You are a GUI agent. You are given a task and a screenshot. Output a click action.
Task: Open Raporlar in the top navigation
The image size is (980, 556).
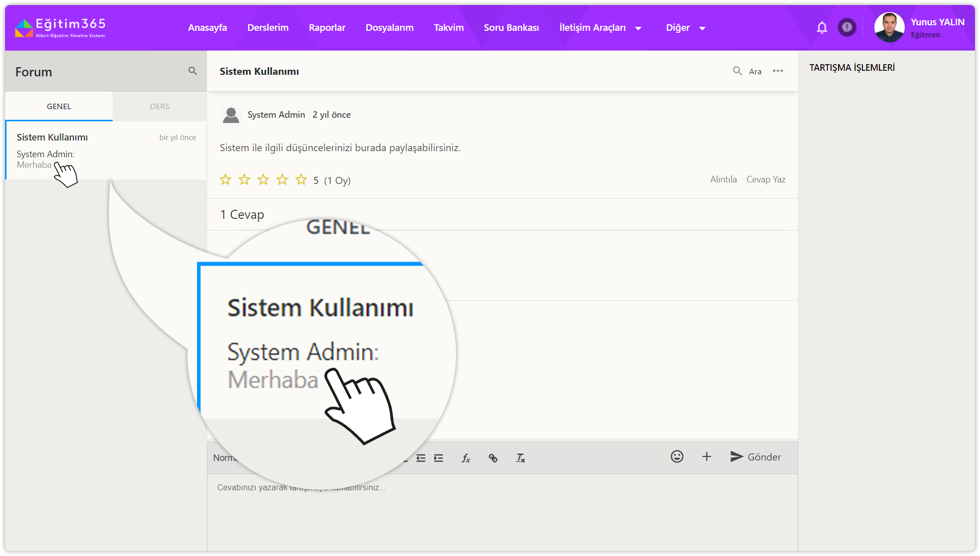327,28
